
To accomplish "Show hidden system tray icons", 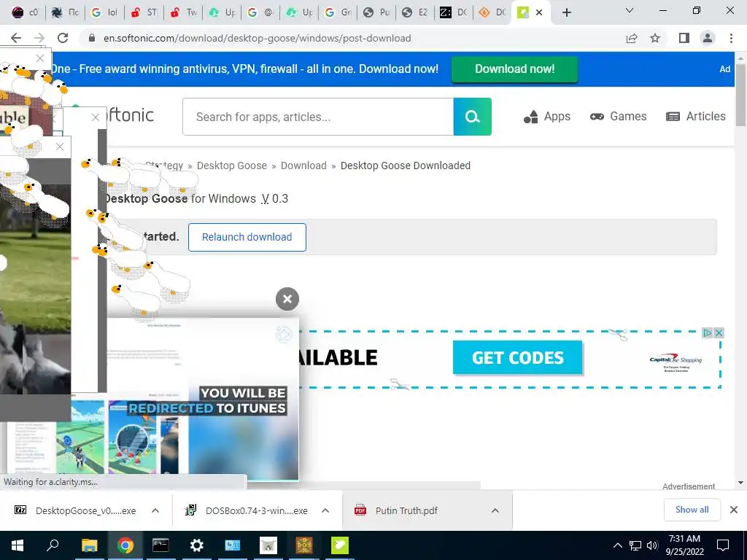I will pyautogui.click(x=617, y=545).
